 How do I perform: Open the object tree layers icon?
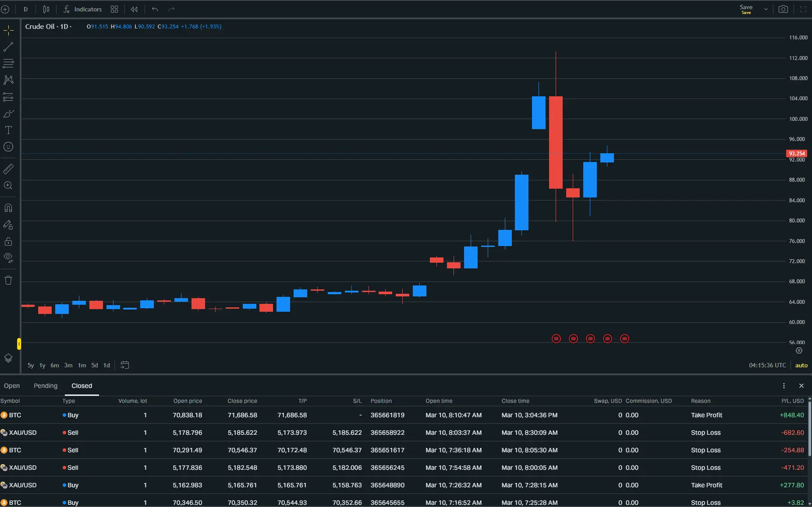8,358
